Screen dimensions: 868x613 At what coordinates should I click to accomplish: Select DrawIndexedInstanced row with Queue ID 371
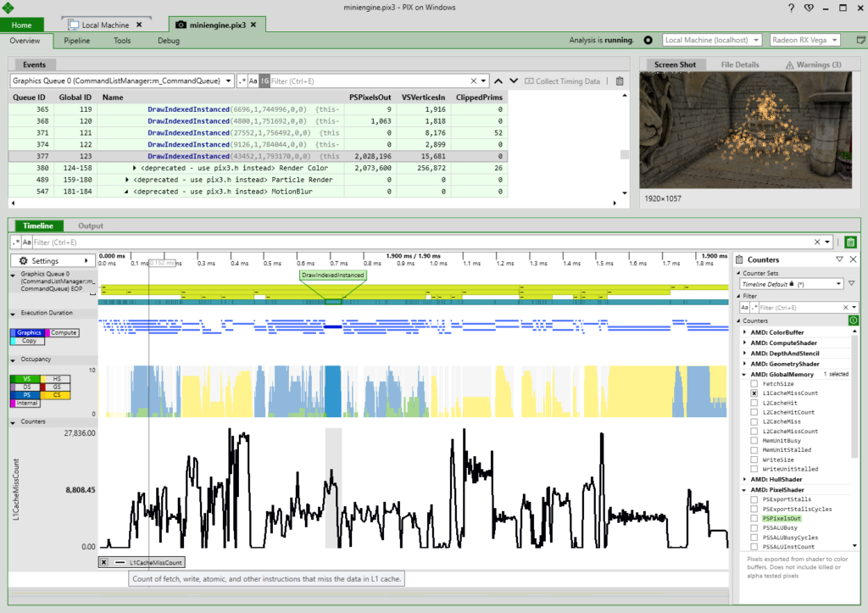click(x=259, y=133)
